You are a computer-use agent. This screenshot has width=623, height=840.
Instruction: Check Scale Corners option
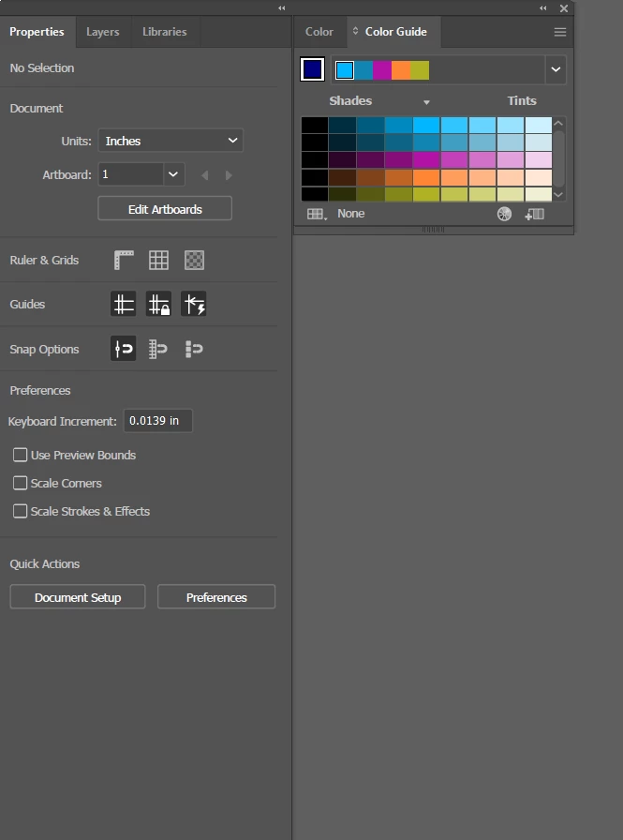[21, 483]
